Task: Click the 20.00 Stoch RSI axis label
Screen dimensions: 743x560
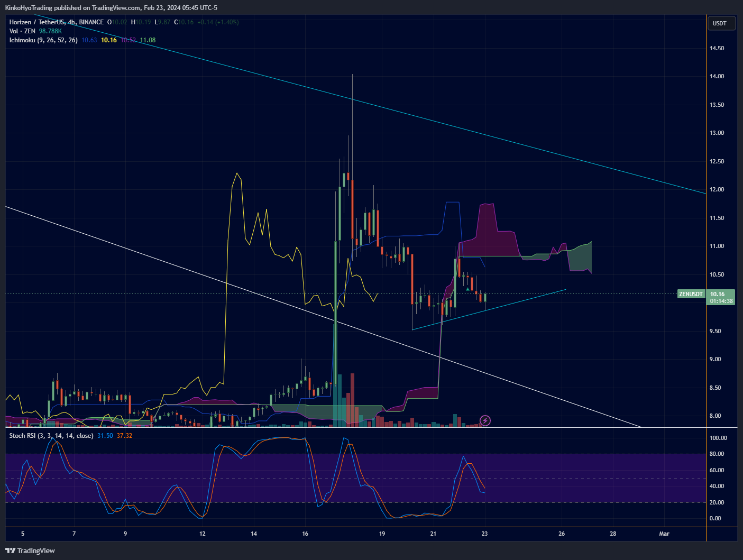Action: pyautogui.click(x=717, y=502)
